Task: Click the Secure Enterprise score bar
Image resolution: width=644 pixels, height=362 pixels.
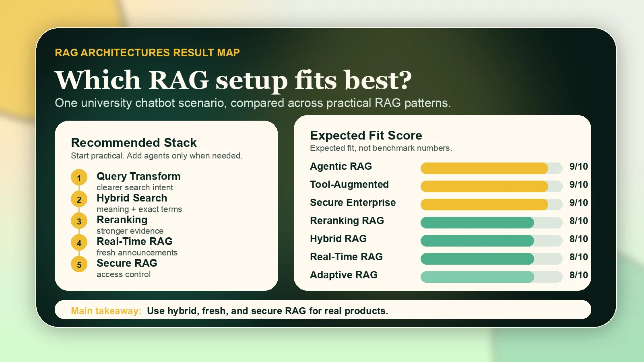Action: (x=491, y=204)
